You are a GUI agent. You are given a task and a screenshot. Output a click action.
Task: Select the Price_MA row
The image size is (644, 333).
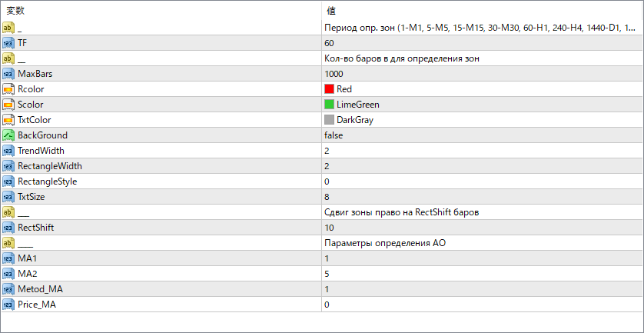[x=322, y=305]
